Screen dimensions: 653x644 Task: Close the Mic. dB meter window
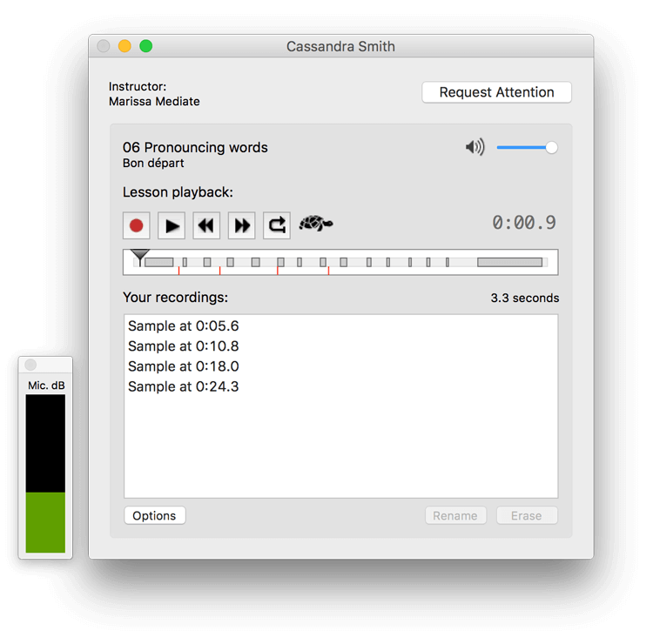click(x=30, y=366)
